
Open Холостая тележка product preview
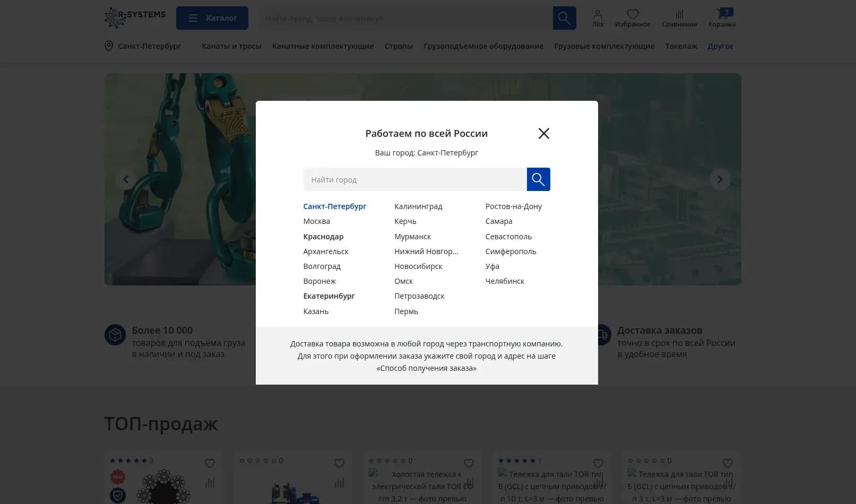(422, 486)
